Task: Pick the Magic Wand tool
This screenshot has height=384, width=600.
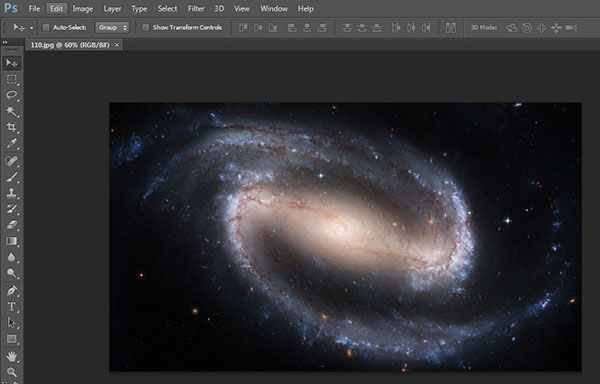Action: coord(11,111)
